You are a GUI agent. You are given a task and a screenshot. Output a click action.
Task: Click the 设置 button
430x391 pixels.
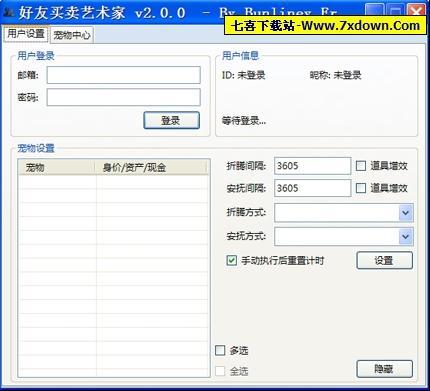[x=384, y=260]
